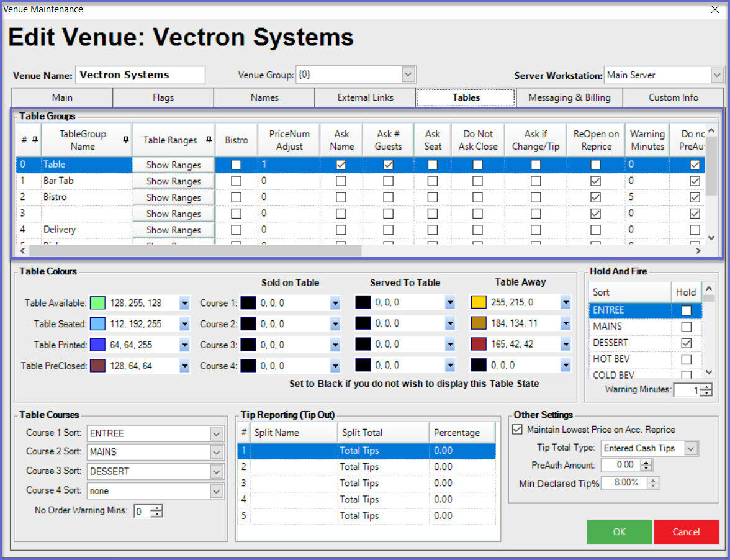Increase the Warning Minutes spinner value
Screen dimensions: 730x560
coord(706,387)
